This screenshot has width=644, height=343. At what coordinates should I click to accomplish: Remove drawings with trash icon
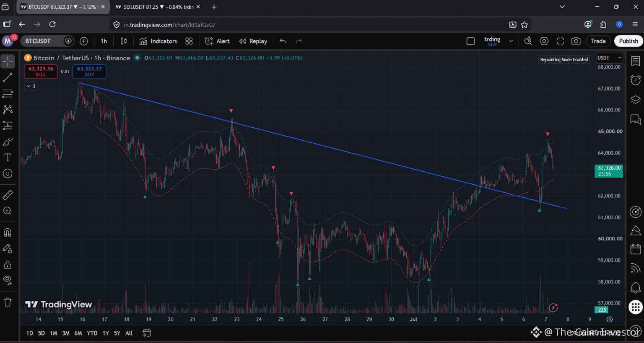click(x=8, y=302)
